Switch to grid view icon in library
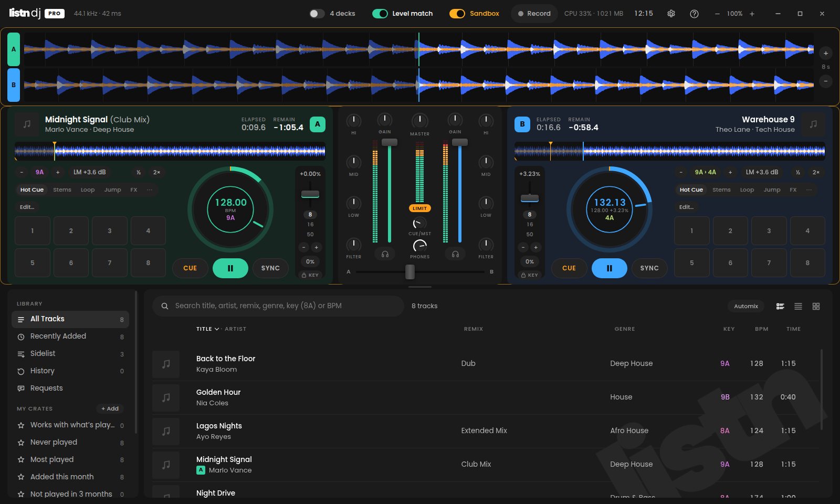The height and width of the screenshot is (504, 840). click(x=816, y=306)
